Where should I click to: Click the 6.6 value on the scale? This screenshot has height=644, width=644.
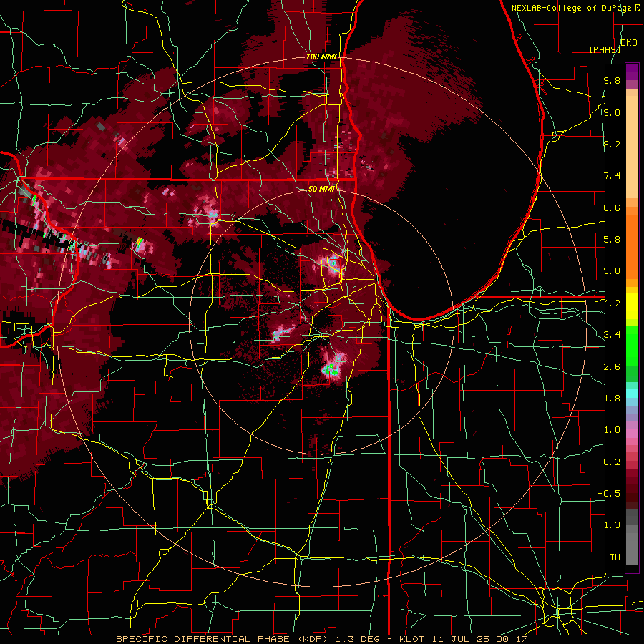pos(612,208)
